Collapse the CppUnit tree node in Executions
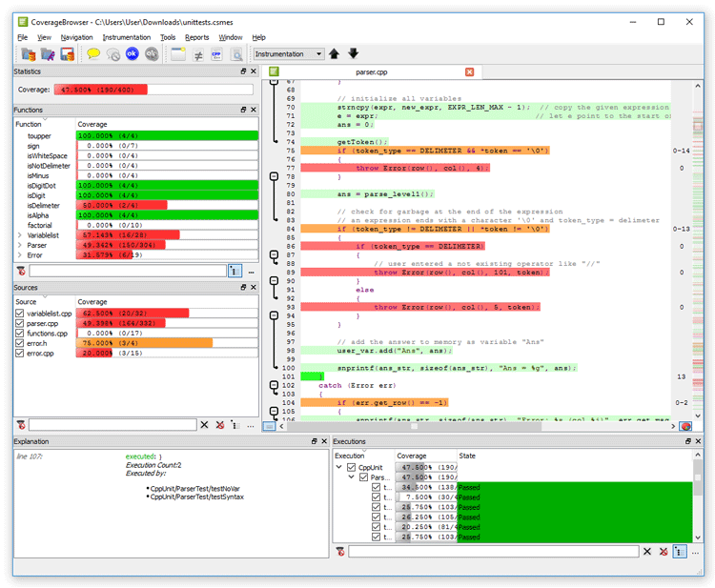The width and height of the screenshot is (715, 588). (339, 468)
